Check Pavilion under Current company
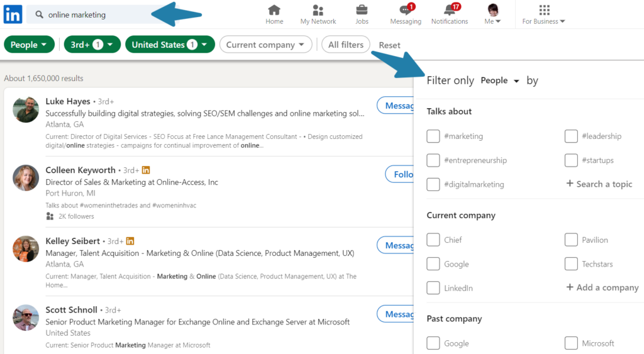Viewport: 644px width, 354px height. (x=571, y=240)
